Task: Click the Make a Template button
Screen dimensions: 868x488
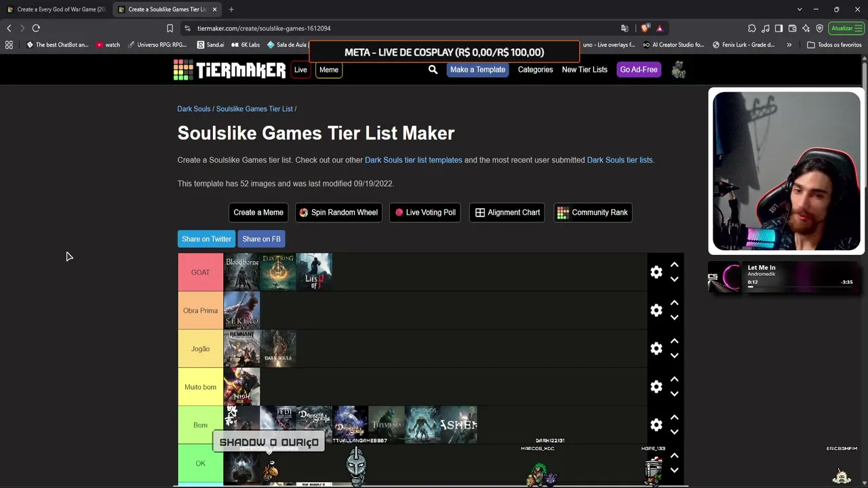Action: [477, 70]
